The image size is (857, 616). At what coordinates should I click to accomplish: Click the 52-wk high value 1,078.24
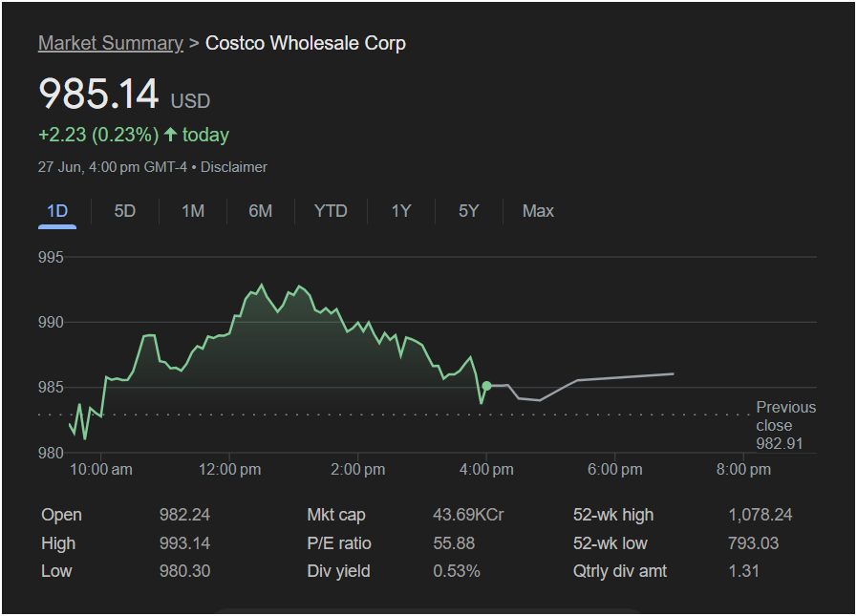click(761, 515)
